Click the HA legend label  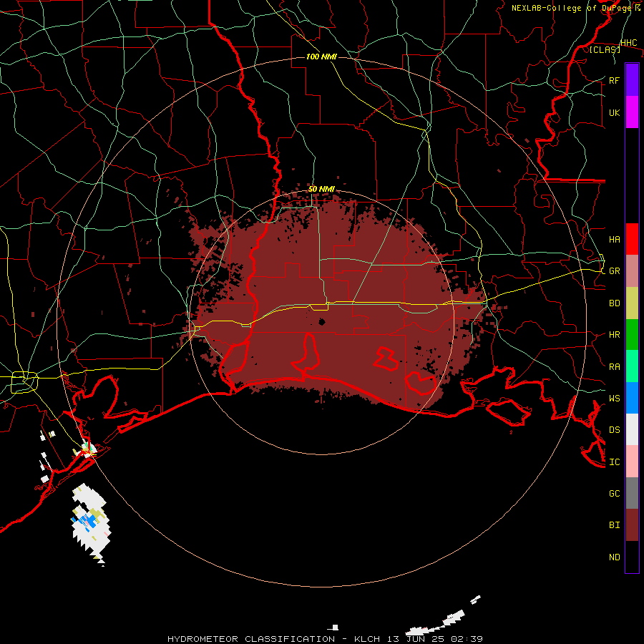coord(615,239)
